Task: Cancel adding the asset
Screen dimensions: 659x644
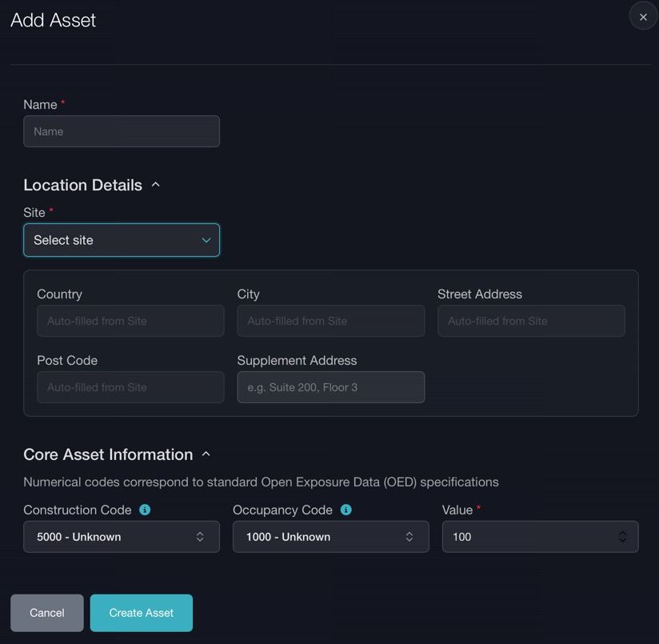Action: coord(47,613)
